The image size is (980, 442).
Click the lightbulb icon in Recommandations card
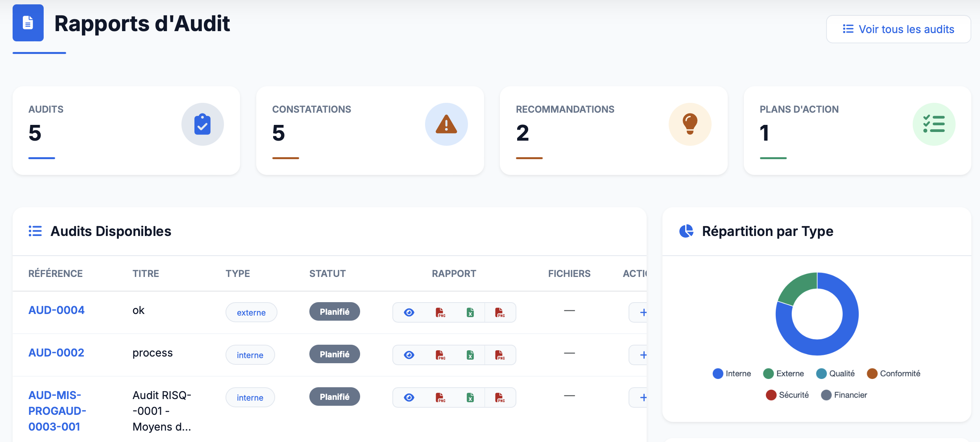coord(690,124)
